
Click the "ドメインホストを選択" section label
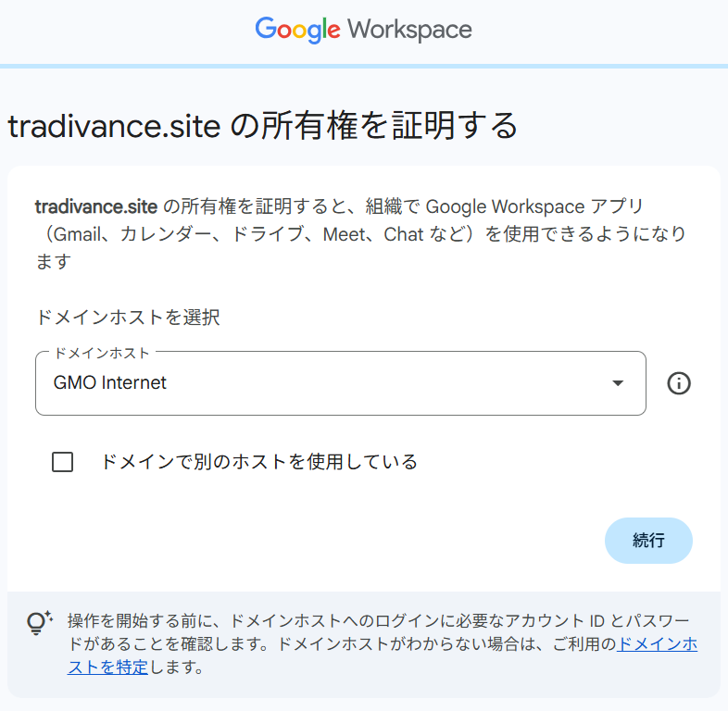pyautogui.click(x=127, y=318)
